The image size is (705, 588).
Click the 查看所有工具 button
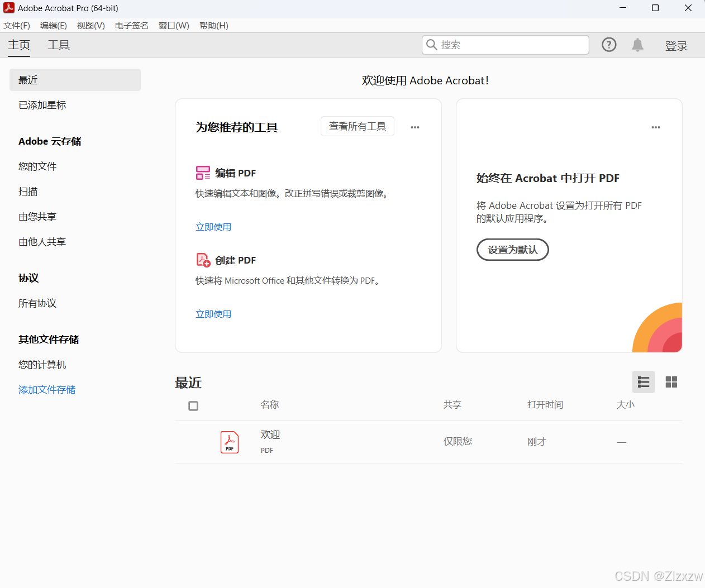tap(358, 126)
